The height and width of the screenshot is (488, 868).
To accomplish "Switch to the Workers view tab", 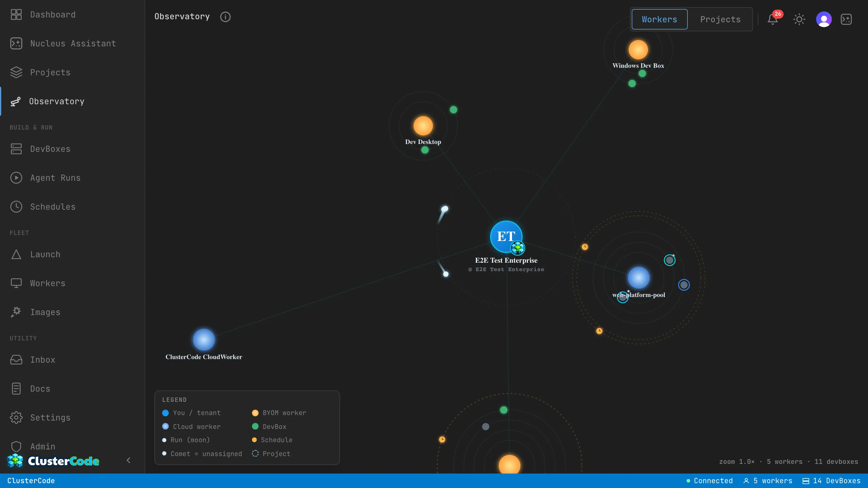I will click(x=659, y=19).
